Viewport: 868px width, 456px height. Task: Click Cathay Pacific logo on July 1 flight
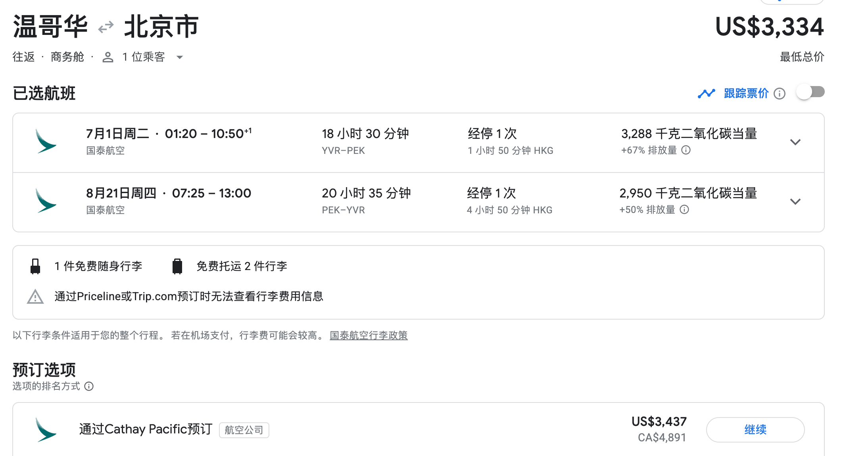pyautogui.click(x=46, y=141)
